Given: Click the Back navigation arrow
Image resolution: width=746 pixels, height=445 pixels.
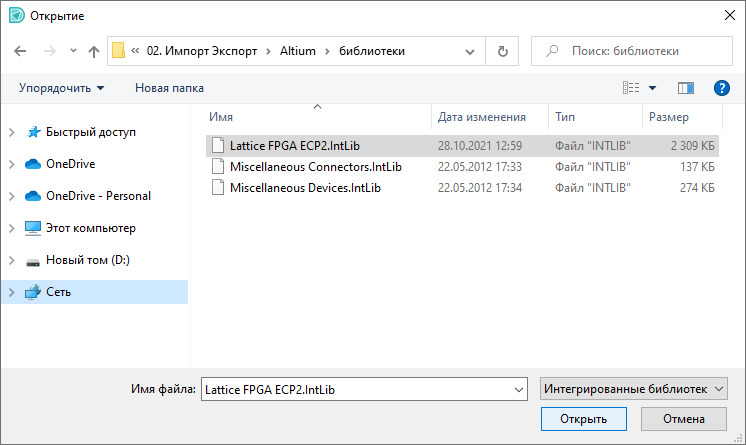Looking at the screenshot, I should point(20,51).
